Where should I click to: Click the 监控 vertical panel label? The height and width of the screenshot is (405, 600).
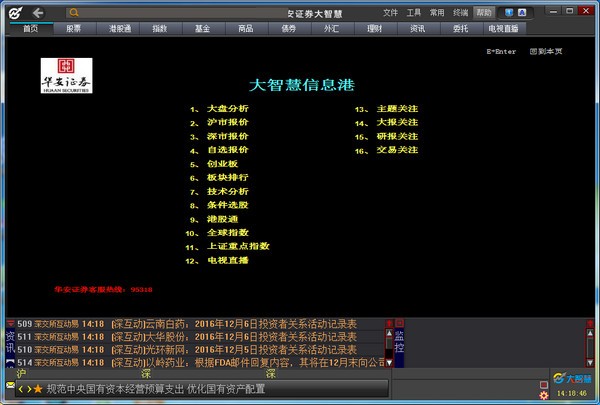coord(399,342)
